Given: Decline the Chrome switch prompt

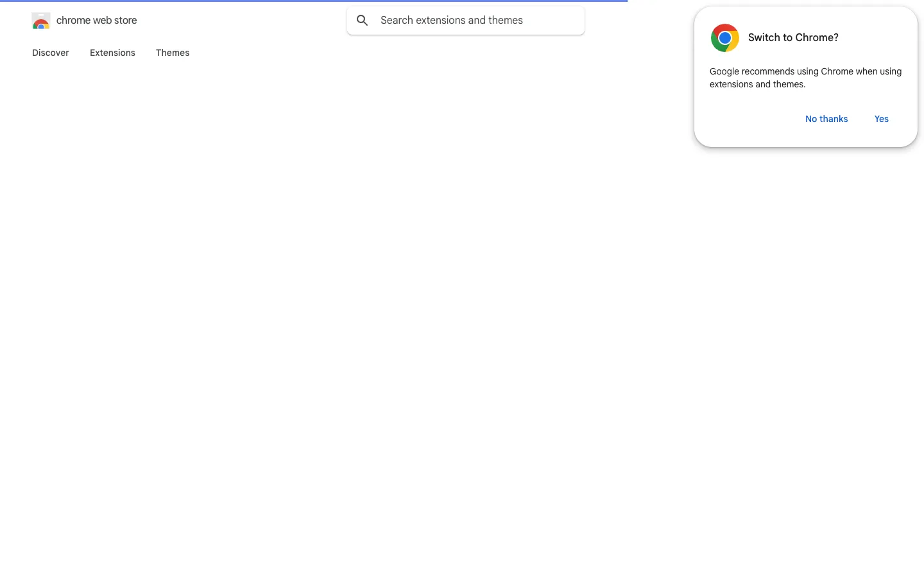Looking at the screenshot, I should pyautogui.click(x=826, y=119).
